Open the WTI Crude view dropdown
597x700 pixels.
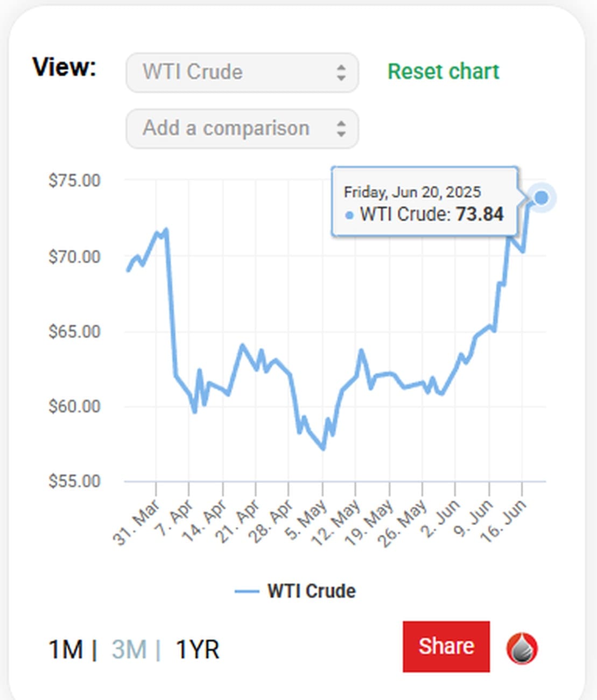(242, 72)
